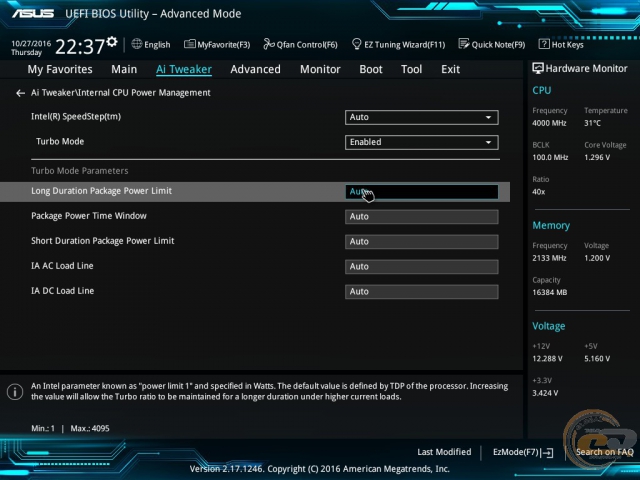
Task: Click the 10/27/2016 Thursday date
Action: (31, 48)
